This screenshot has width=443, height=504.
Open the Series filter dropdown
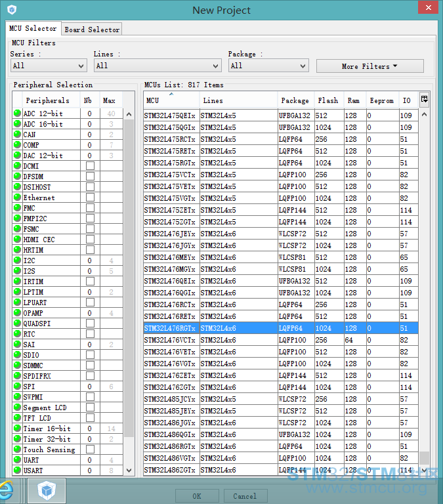click(x=49, y=66)
